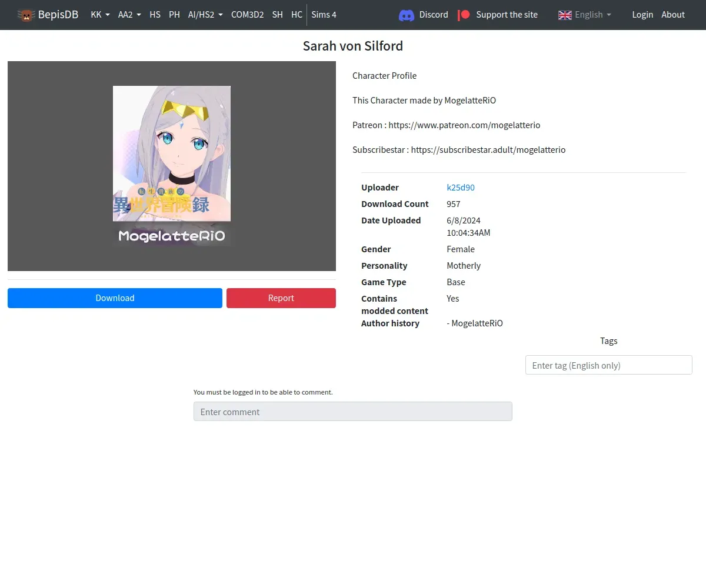
Task: Click the Gender value Female
Action: [461, 249]
